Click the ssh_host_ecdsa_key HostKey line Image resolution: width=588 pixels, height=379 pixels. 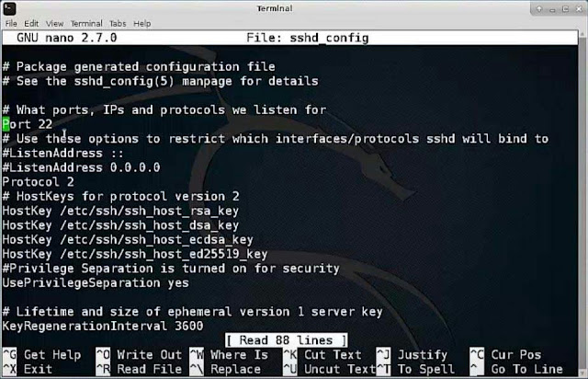pos(128,240)
